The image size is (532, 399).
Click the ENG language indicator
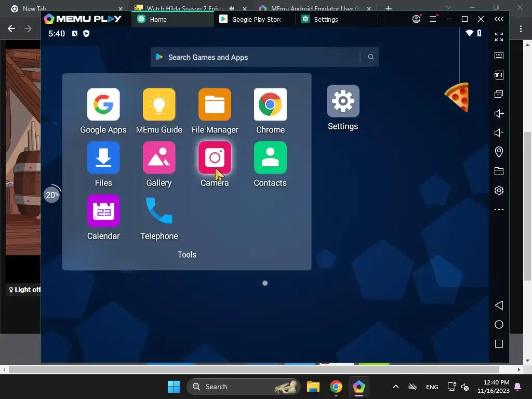(x=432, y=387)
